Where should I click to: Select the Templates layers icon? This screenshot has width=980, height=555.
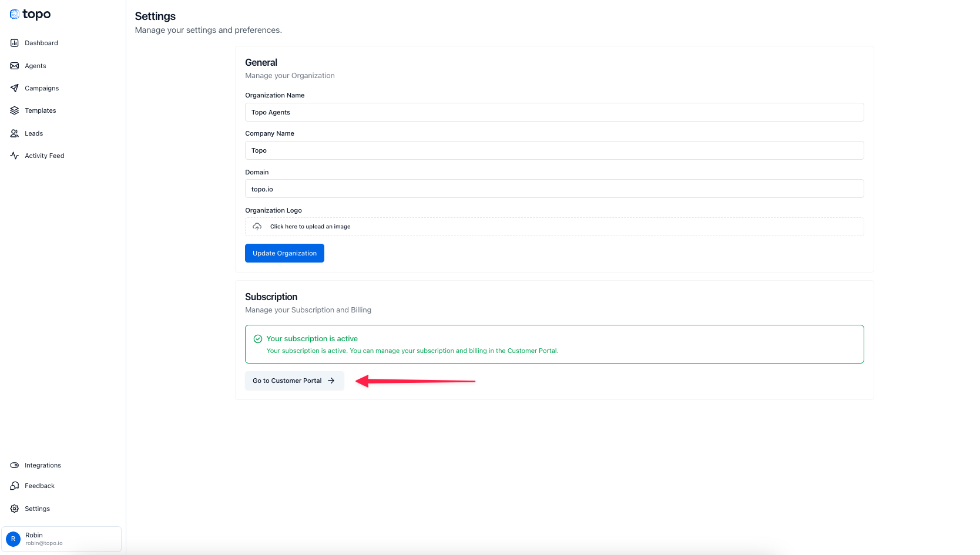[x=15, y=110]
